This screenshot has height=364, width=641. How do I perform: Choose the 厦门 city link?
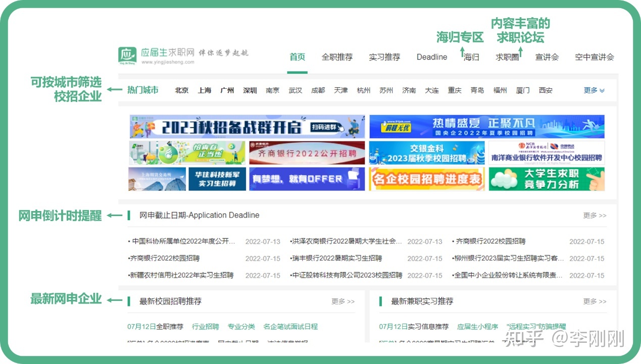523,90
